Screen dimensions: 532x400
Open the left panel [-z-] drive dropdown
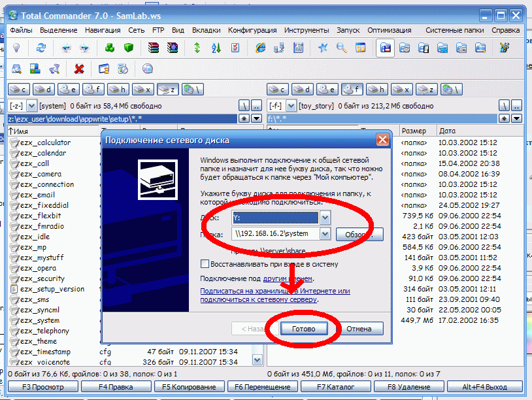pyautogui.click(x=31, y=106)
